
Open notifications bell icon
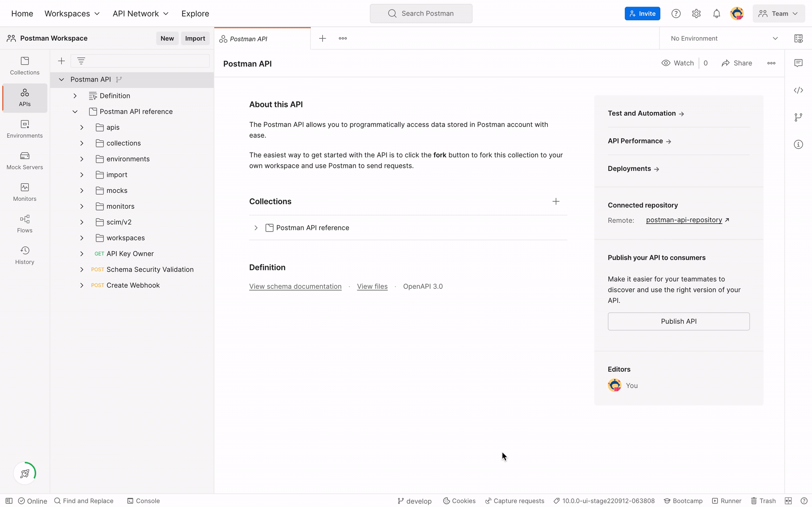pos(716,13)
